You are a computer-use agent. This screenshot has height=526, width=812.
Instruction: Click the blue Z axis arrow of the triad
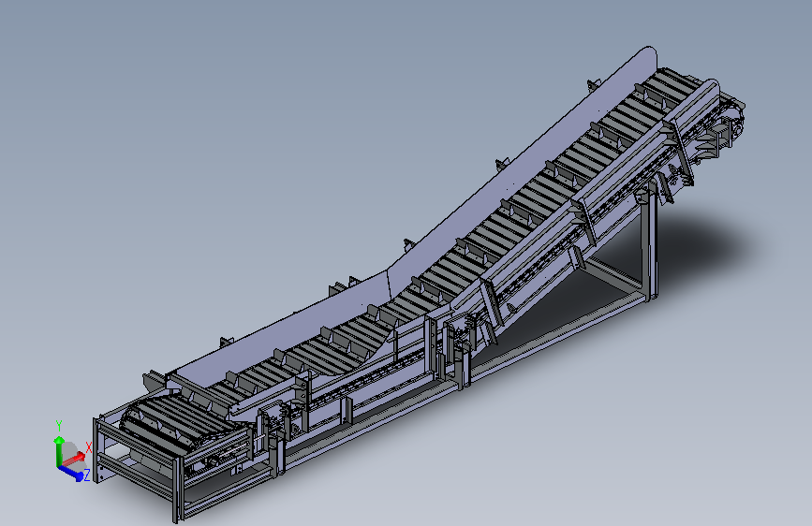[71, 473]
